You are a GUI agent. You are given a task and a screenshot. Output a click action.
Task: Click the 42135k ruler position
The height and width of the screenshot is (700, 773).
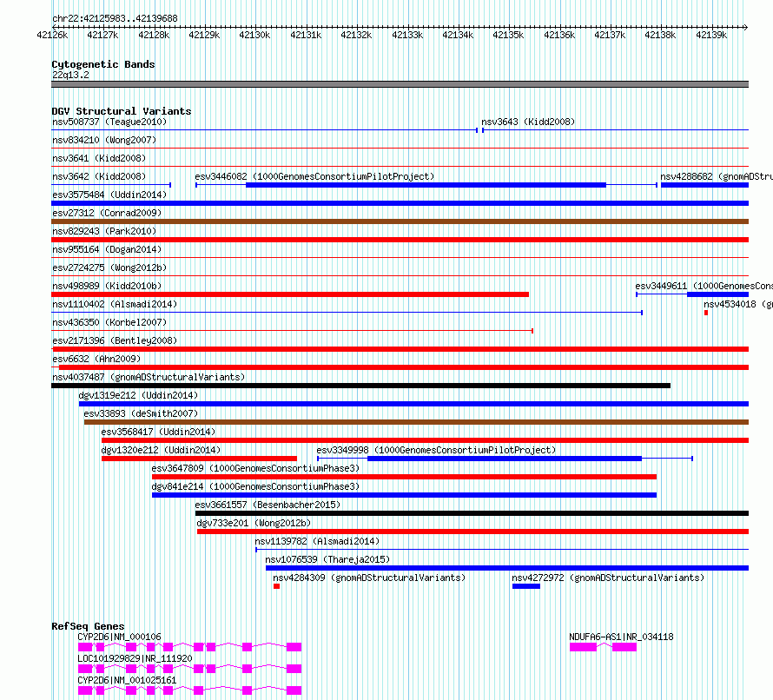coord(508,35)
